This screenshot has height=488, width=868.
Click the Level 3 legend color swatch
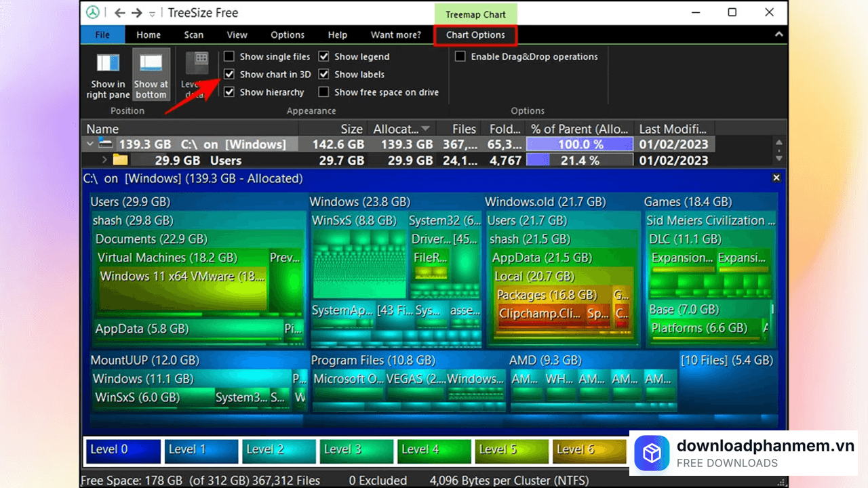355,451
